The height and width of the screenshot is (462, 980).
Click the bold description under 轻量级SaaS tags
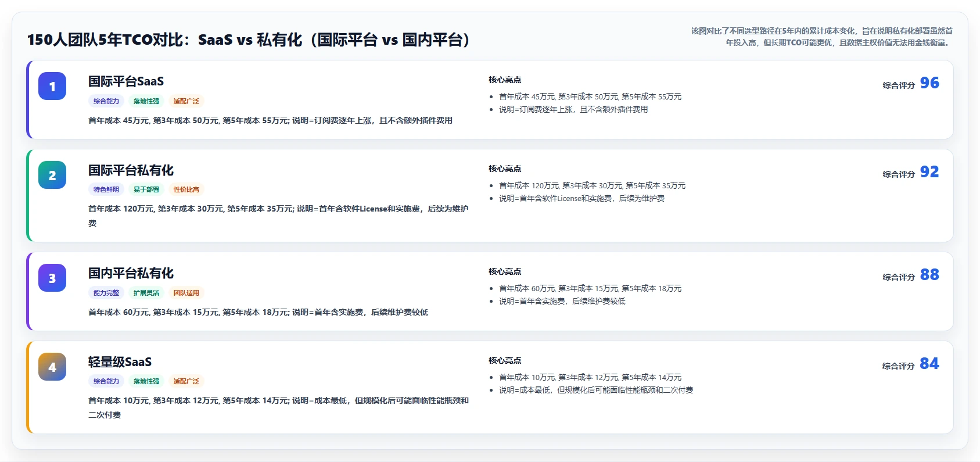click(278, 407)
